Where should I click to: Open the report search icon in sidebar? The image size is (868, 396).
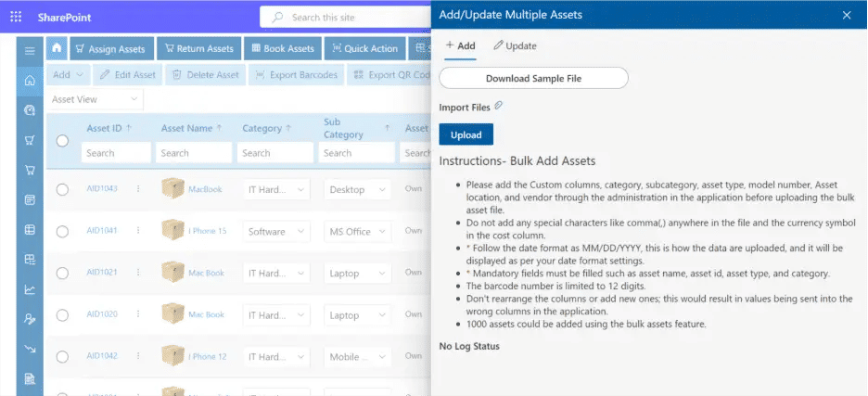(30, 379)
